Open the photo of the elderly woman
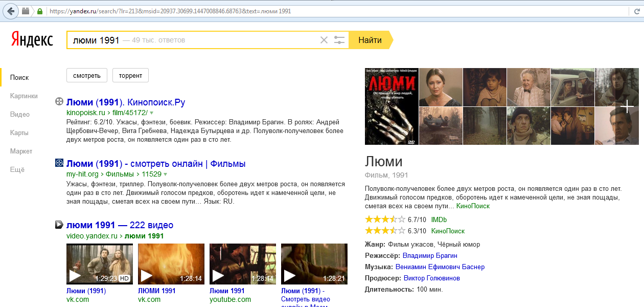The height and width of the screenshot is (307, 644). tap(528, 87)
